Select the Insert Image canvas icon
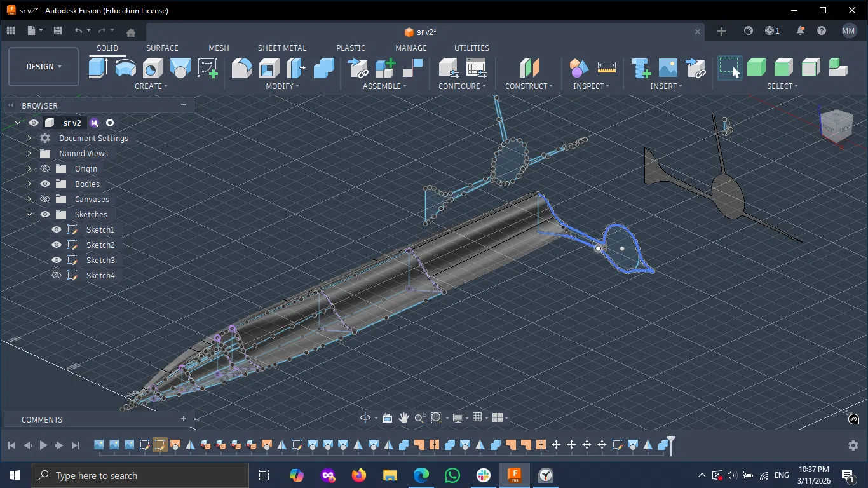 click(668, 67)
